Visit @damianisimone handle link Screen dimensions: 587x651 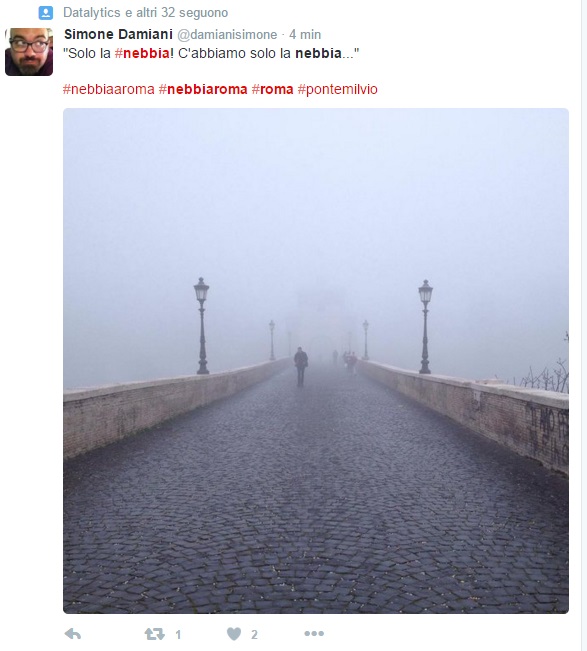pos(227,34)
